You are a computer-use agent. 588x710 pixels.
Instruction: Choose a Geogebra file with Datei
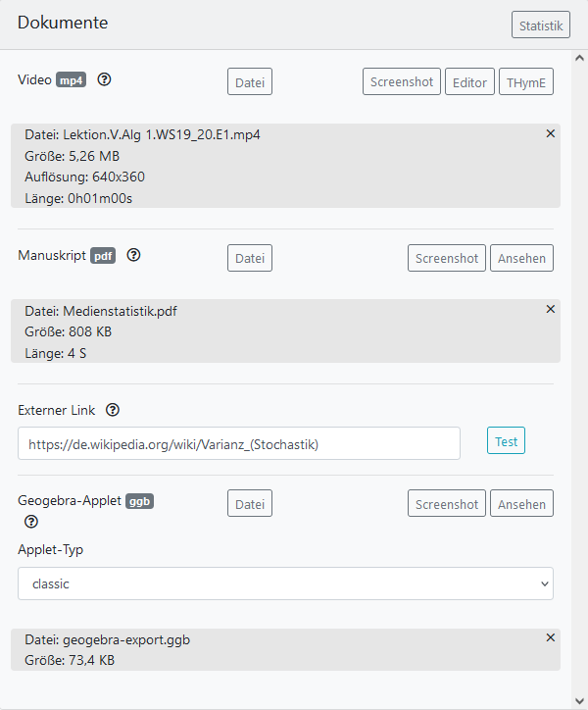coord(250,504)
